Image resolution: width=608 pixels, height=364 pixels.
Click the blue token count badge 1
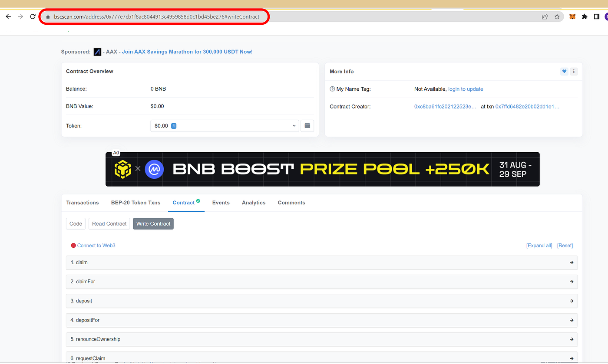pyautogui.click(x=173, y=126)
